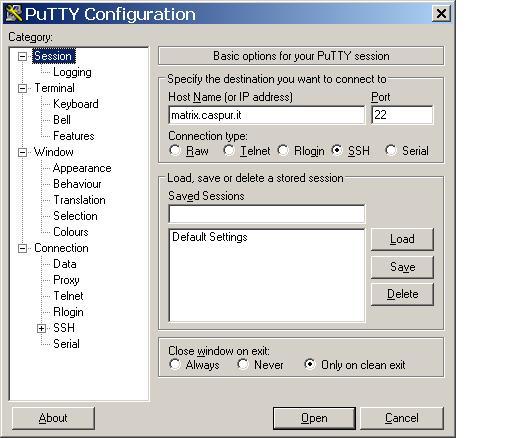Viewport: 512px width, 438px height.
Task: Collapse the Window tree node
Action: coord(22,152)
